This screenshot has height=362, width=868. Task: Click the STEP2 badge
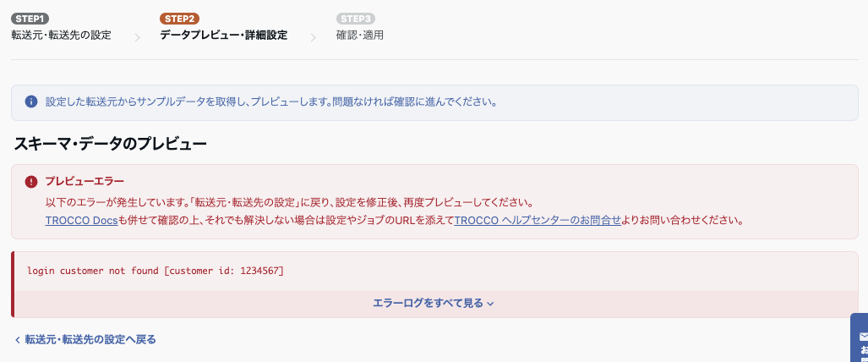tap(179, 19)
